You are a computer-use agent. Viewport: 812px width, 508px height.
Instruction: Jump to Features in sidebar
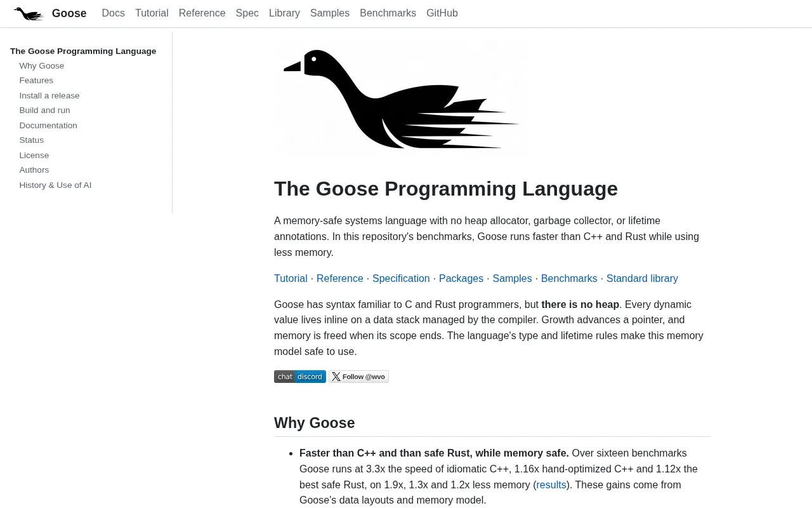[x=36, y=81]
